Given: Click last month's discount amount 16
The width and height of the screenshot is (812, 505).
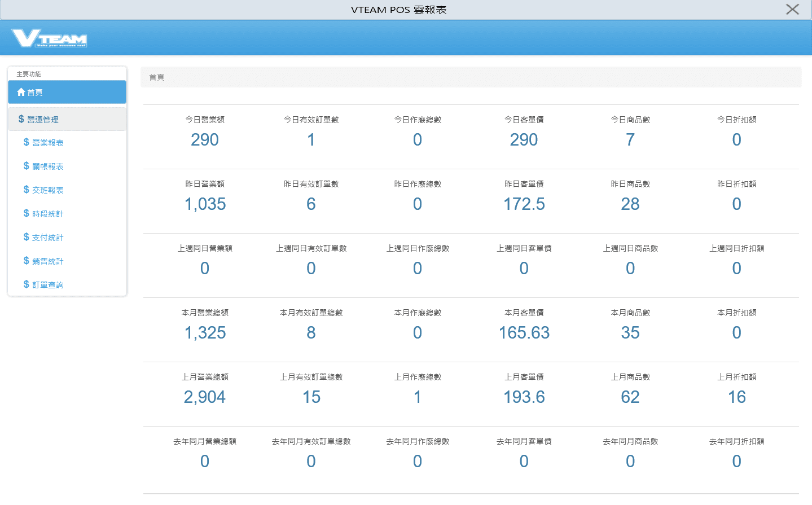Looking at the screenshot, I should [x=736, y=397].
